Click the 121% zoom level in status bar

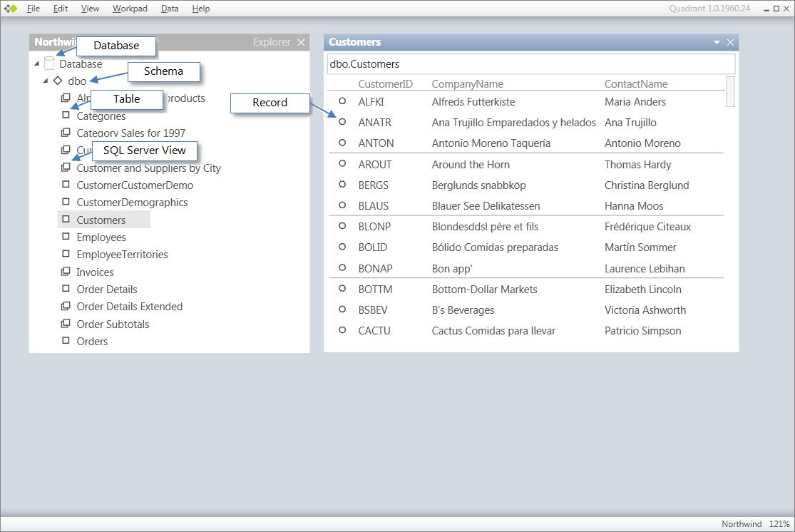click(x=779, y=524)
